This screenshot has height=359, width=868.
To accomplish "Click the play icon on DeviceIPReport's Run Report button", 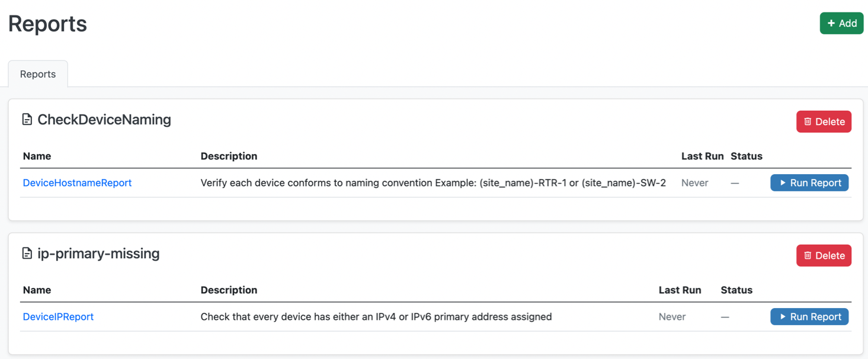I will pos(782,316).
